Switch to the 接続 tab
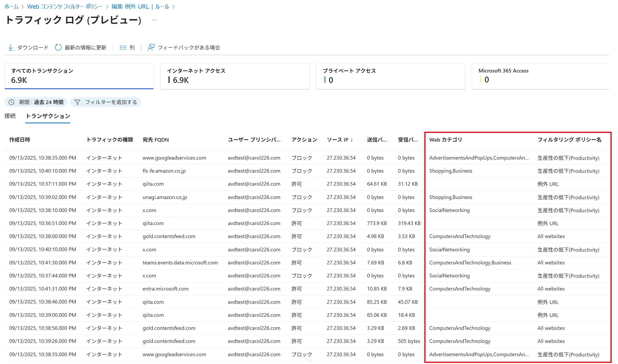 pyautogui.click(x=10, y=116)
